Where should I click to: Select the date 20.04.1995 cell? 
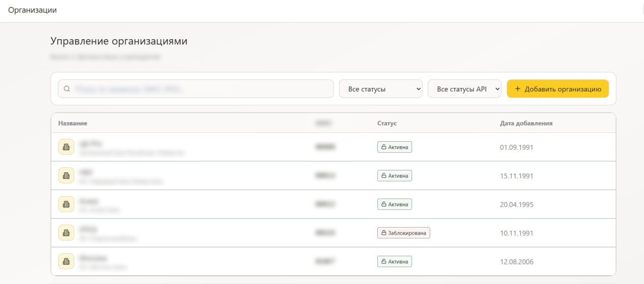(517, 205)
